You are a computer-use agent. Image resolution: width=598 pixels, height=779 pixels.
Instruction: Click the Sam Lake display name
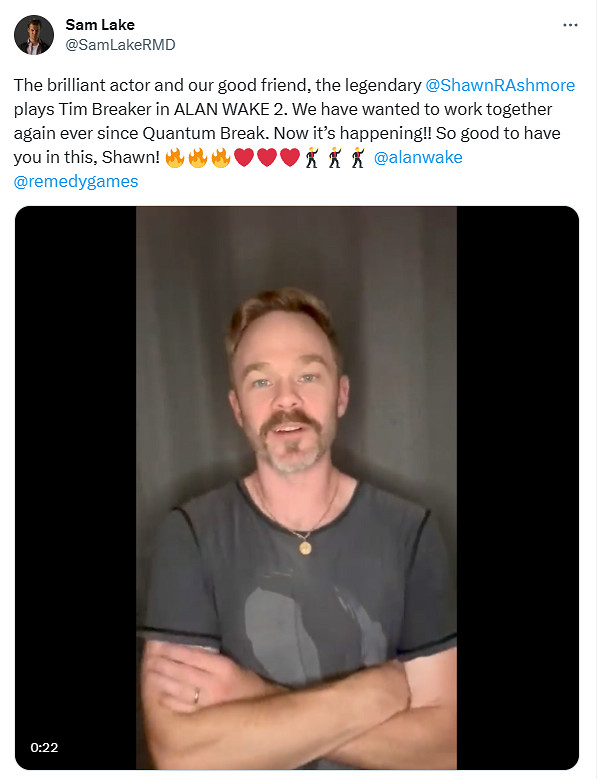pos(100,24)
